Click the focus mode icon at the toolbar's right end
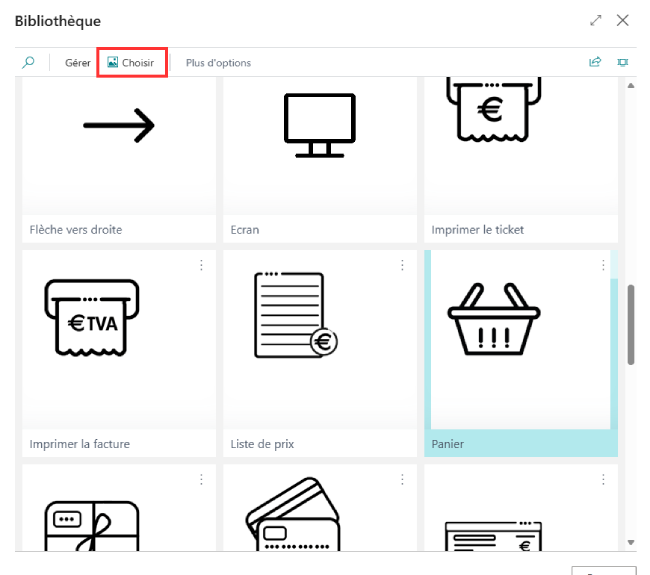Viewport: 650px width, 575px height. (x=623, y=62)
